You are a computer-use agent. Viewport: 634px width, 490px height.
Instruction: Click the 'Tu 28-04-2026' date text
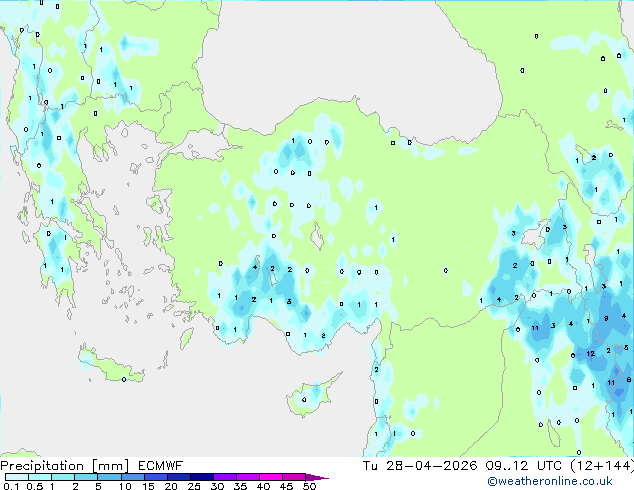pos(420,466)
